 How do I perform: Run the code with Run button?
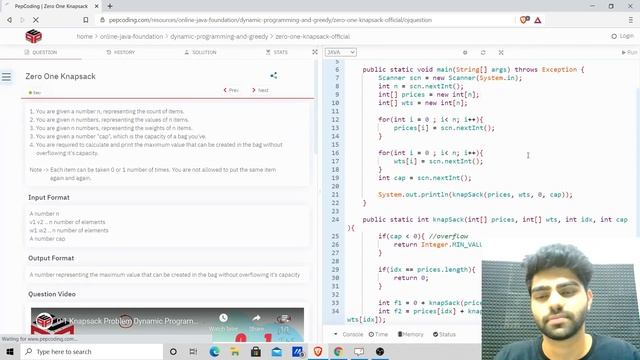click(629, 52)
